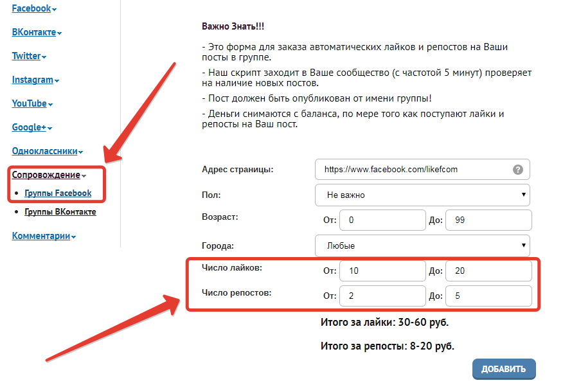563x392 pixels.
Task: Click the Число репостов maximum field
Action: [x=488, y=296]
